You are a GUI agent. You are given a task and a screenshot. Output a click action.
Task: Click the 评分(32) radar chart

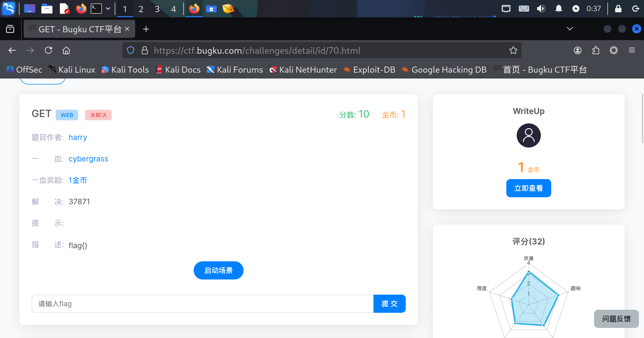point(529,298)
